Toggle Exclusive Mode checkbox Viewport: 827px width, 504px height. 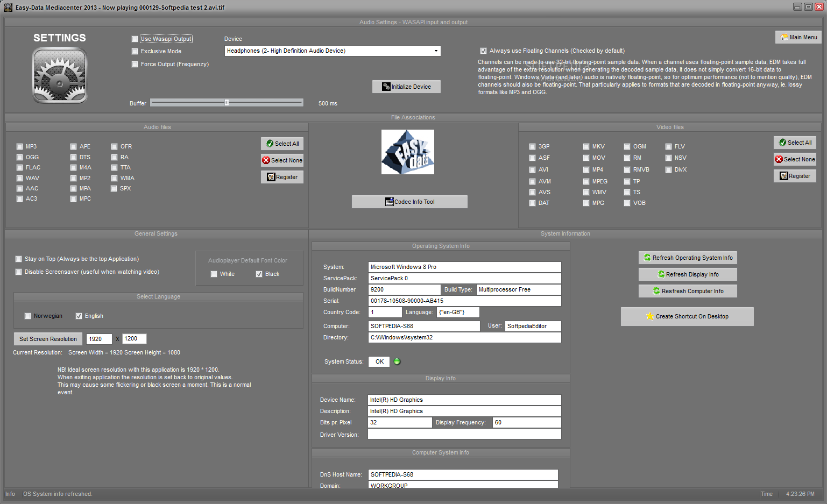pyautogui.click(x=135, y=51)
